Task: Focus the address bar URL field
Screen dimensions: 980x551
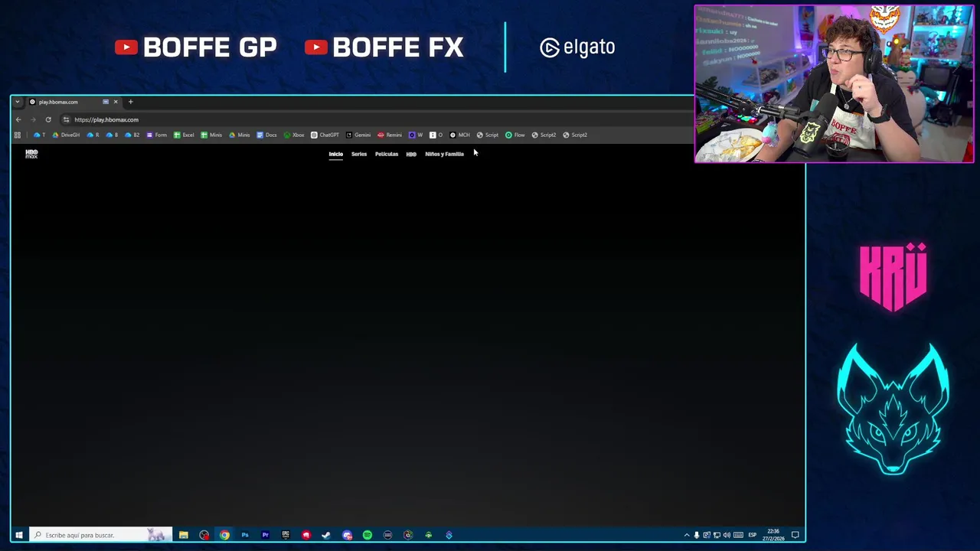Action: (x=375, y=119)
